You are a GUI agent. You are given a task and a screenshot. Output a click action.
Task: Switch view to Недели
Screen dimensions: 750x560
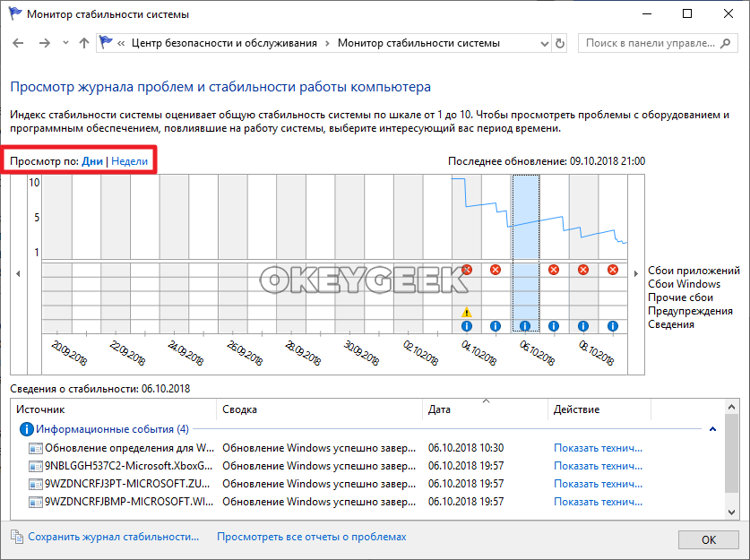click(130, 160)
